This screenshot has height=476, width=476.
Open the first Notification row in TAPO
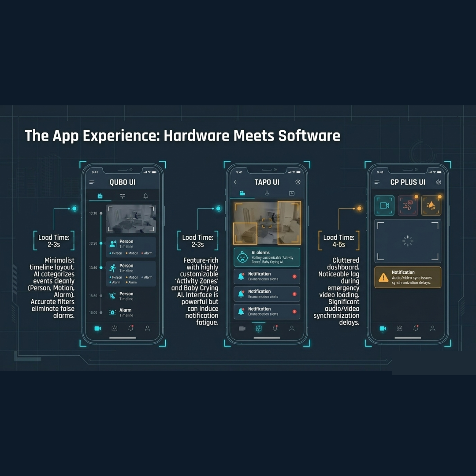coord(267,276)
